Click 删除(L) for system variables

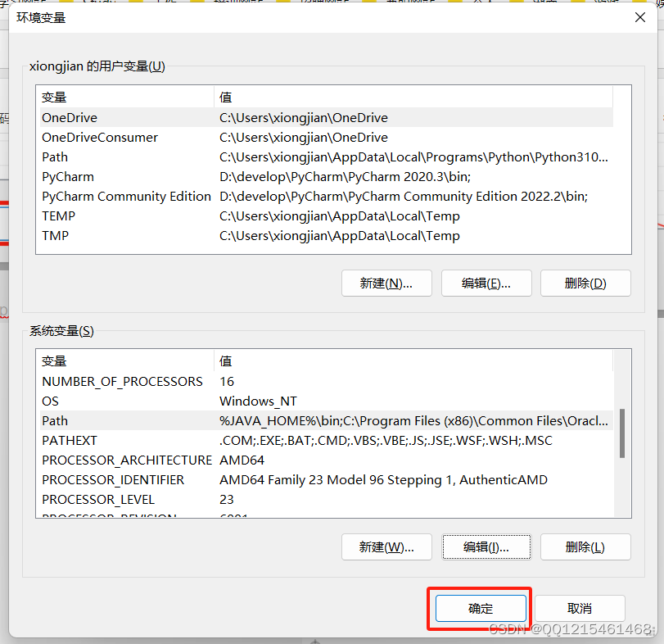[x=585, y=547]
